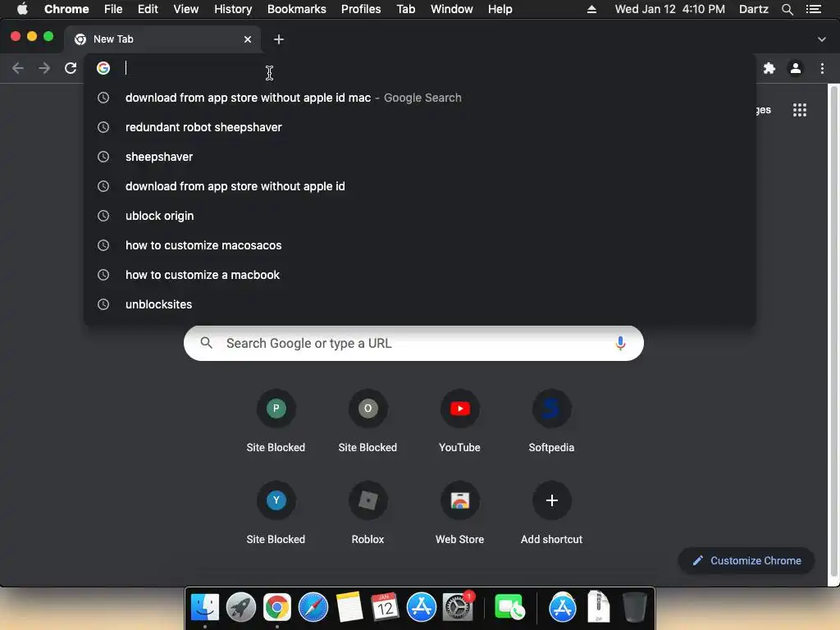Open Safari from the Dock
The image size is (840, 630).
[x=313, y=607]
